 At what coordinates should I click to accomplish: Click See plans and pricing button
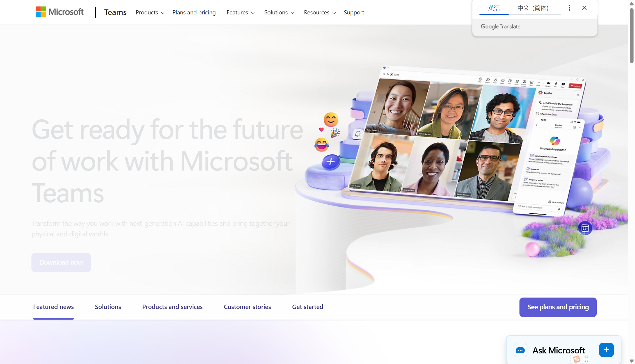[558, 307]
